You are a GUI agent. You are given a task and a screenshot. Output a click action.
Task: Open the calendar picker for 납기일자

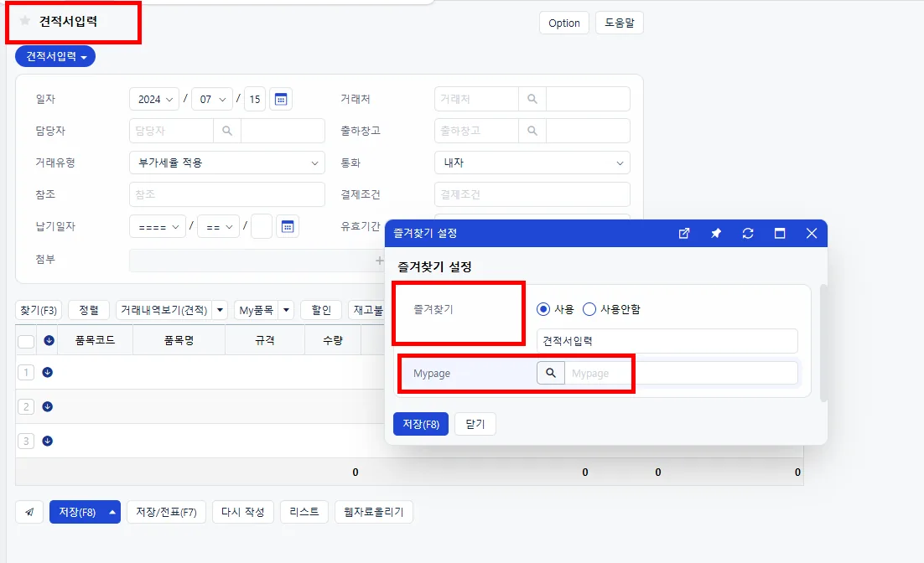click(x=288, y=227)
